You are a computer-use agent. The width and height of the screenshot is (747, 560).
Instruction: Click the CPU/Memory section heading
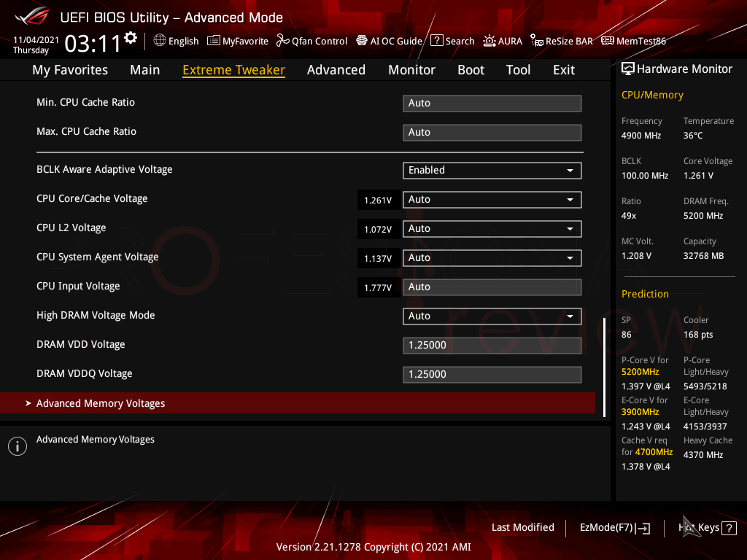[x=652, y=96]
